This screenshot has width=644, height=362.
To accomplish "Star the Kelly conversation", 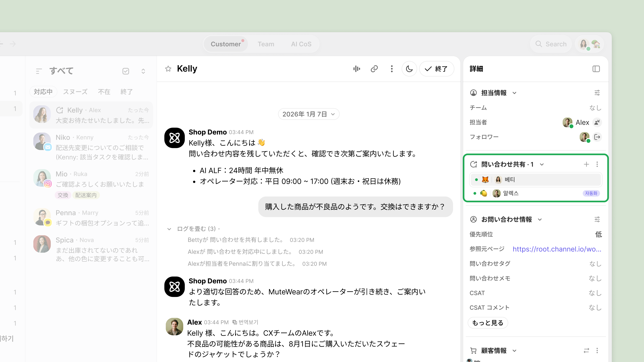I will click(168, 69).
